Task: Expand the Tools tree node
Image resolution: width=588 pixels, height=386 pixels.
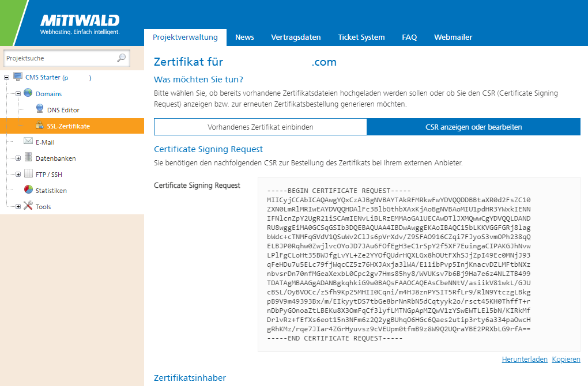Action: [x=18, y=206]
